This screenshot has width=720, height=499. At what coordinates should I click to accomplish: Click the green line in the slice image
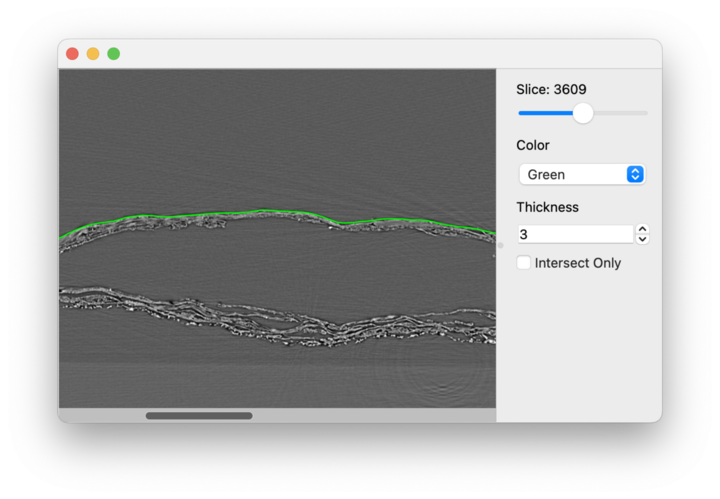pyautogui.click(x=278, y=212)
